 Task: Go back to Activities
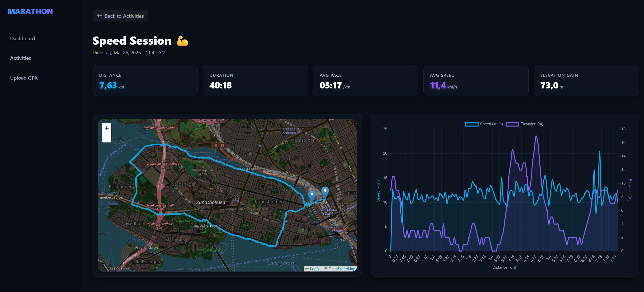[120, 16]
